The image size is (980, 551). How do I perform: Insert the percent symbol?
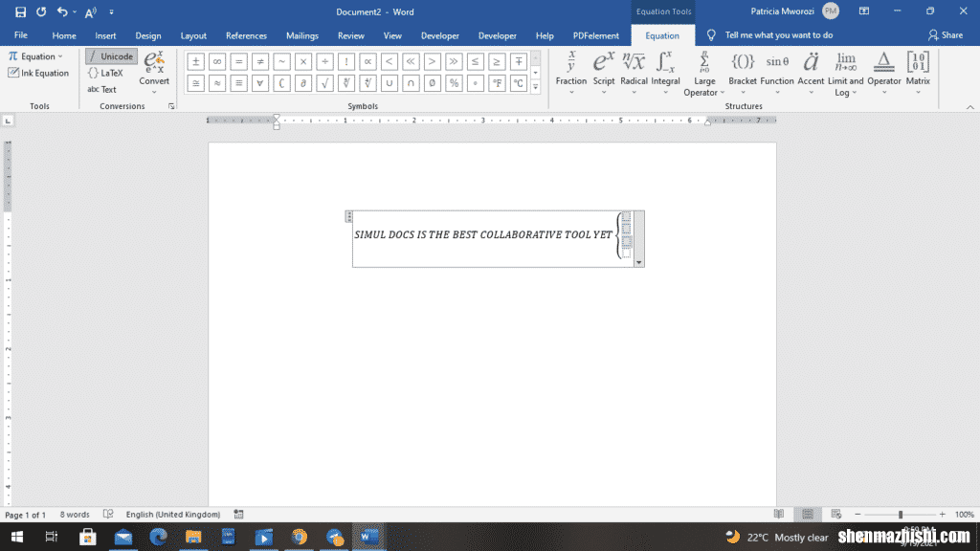coord(454,83)
